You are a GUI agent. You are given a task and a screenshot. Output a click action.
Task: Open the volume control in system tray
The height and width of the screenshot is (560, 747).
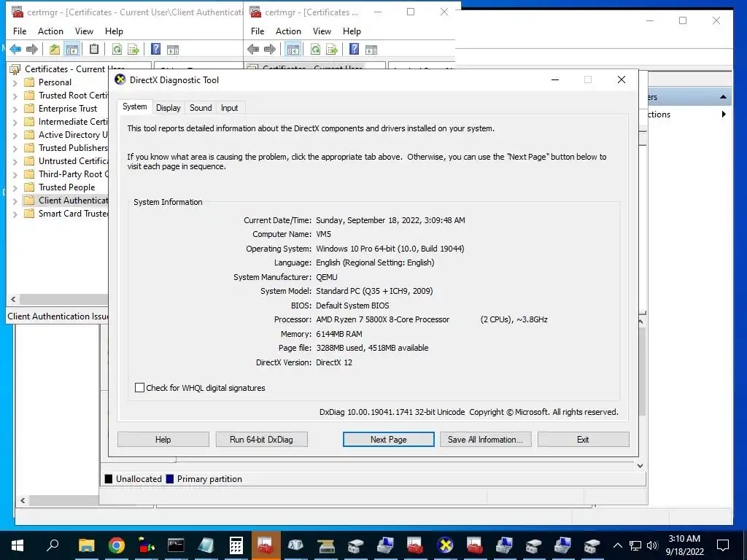652,545
